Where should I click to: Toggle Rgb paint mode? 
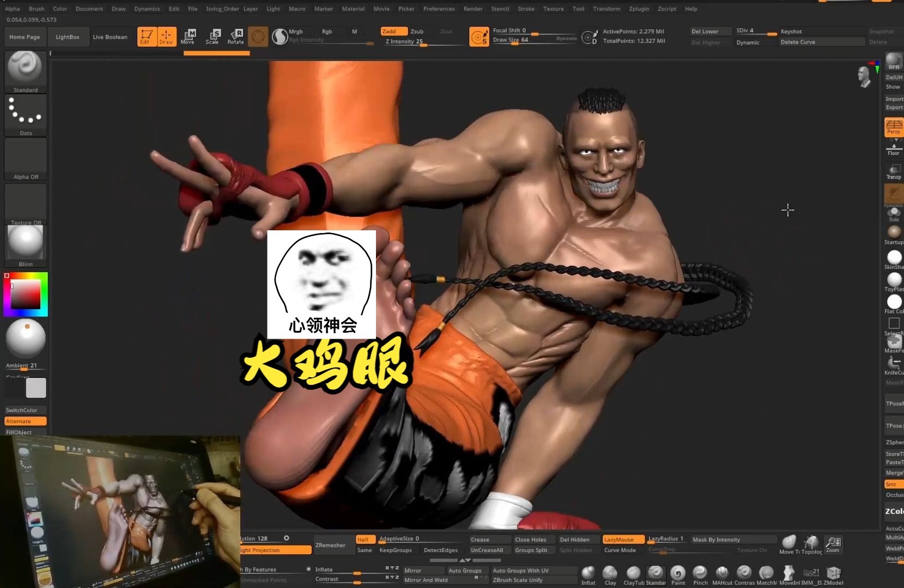pyautogui.click(x=327, y=32)
